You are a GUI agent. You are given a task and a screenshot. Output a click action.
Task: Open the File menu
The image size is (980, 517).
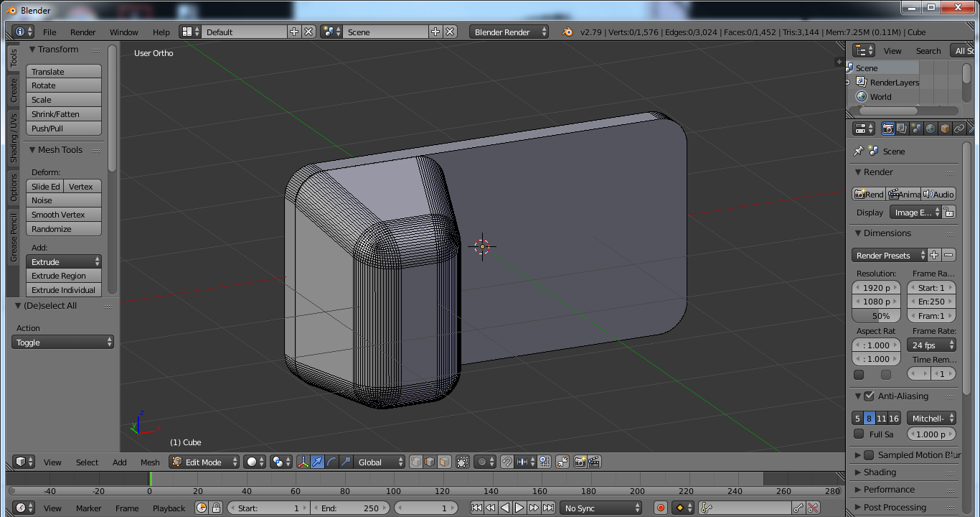pos(50,32)
